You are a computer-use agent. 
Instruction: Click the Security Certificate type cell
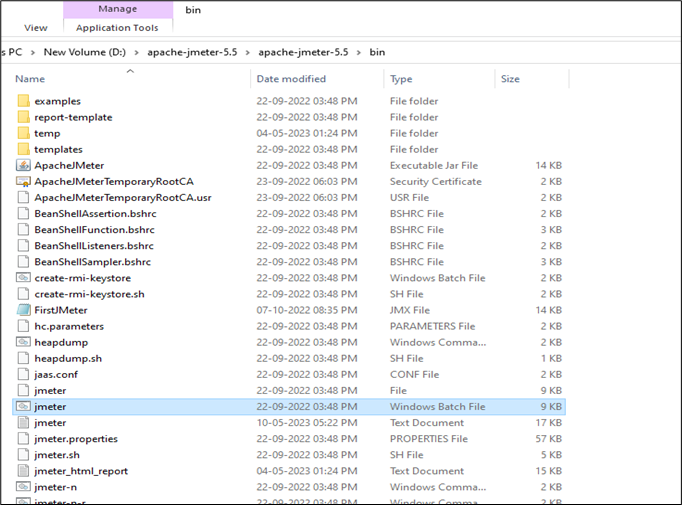pos(435,181)
